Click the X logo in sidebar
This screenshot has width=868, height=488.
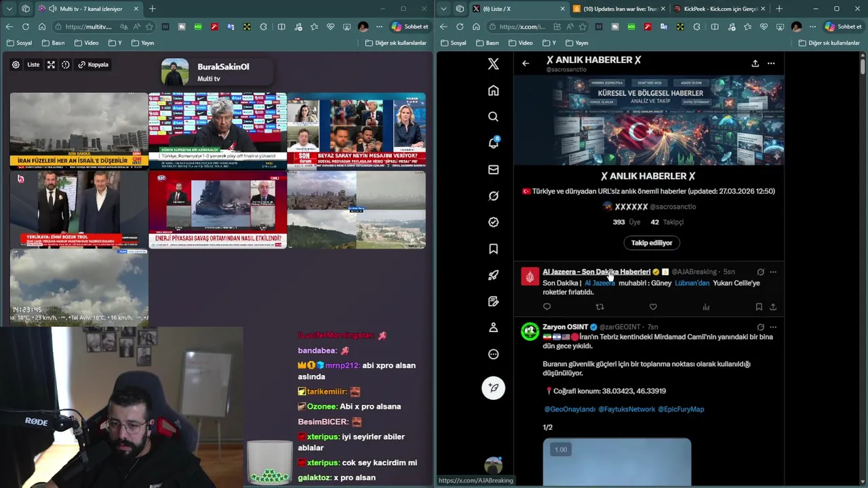[x=493, y=64]
